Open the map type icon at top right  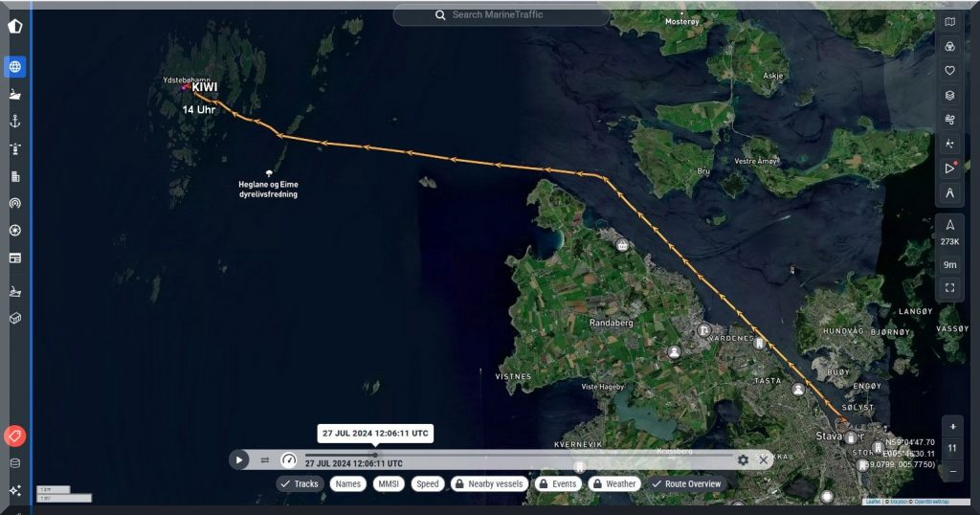[949, 21]
